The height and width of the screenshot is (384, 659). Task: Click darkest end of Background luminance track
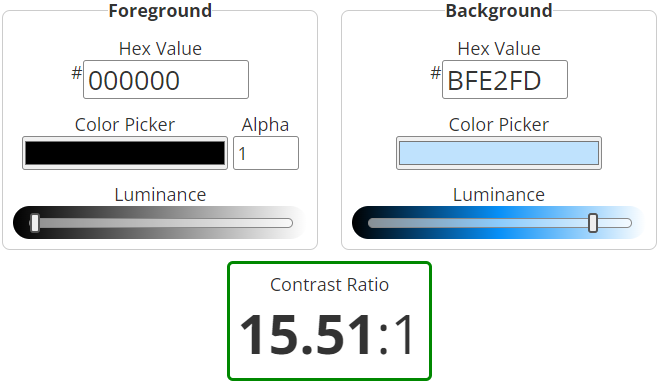point(372,223)
